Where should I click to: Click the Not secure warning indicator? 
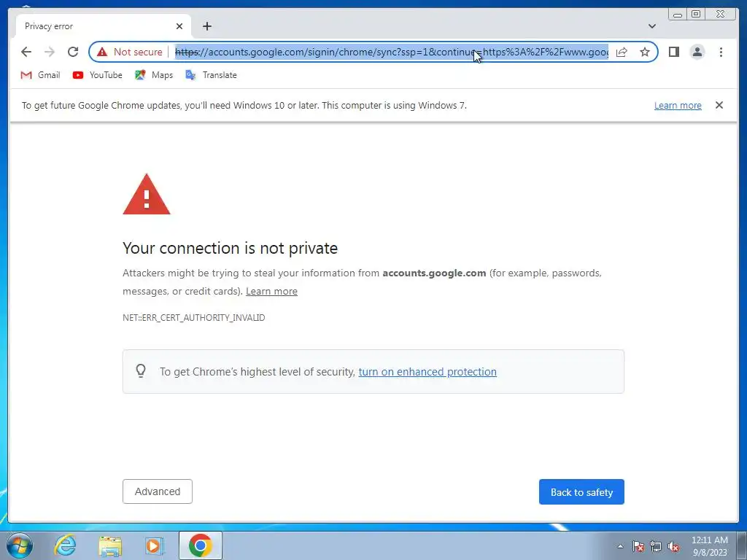[x=130, y=52]
